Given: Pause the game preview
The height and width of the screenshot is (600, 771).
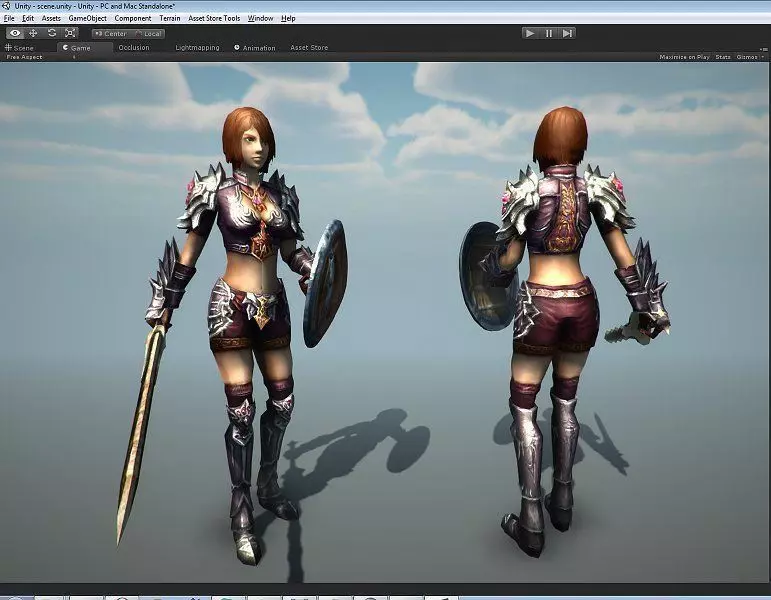Looking at the screenshot, I should click(x=549, y=33).
